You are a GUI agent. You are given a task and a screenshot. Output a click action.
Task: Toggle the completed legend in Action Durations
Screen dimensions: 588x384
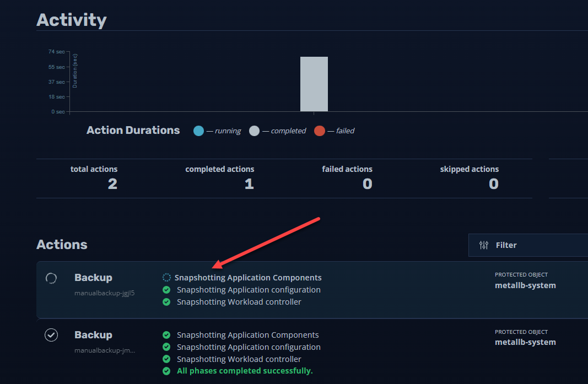click(278, 131)
